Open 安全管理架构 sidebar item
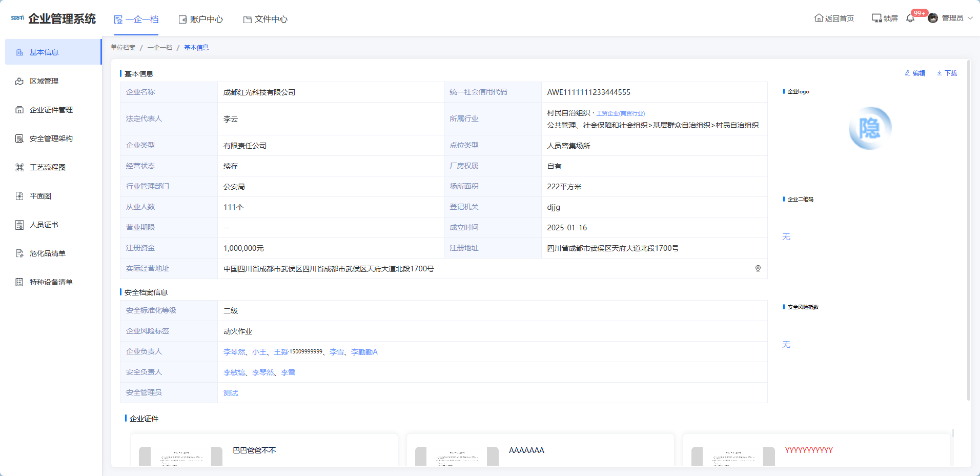Viewport: 980px width, 476px height. coord(51,138)
